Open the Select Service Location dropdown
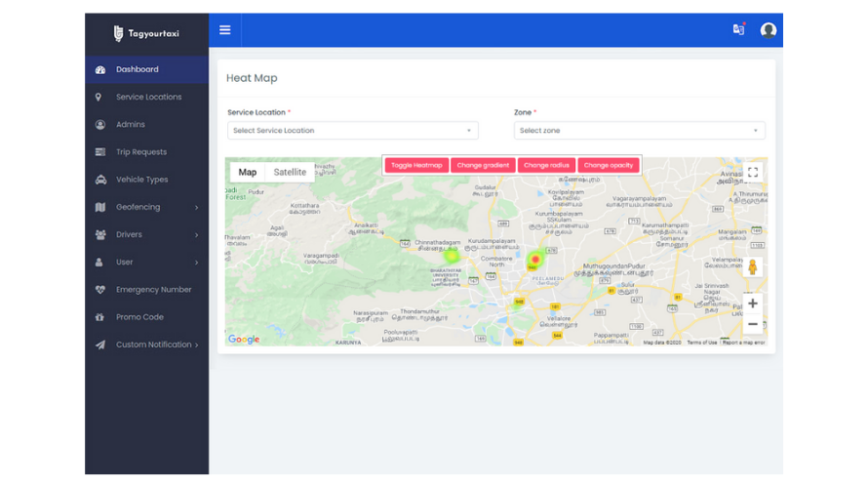 [353, 131]
